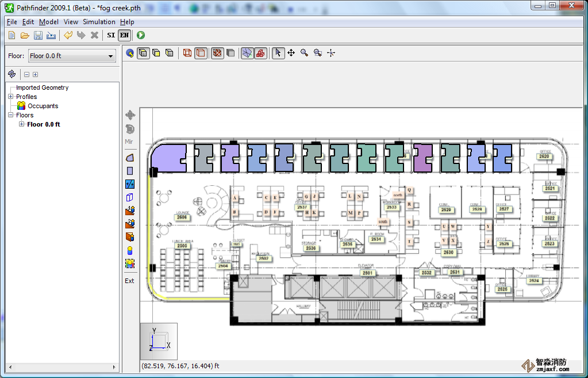Screen dimensions: 588x378
Task: Select Occupants in the tree
Action: (x=43, y=106)
